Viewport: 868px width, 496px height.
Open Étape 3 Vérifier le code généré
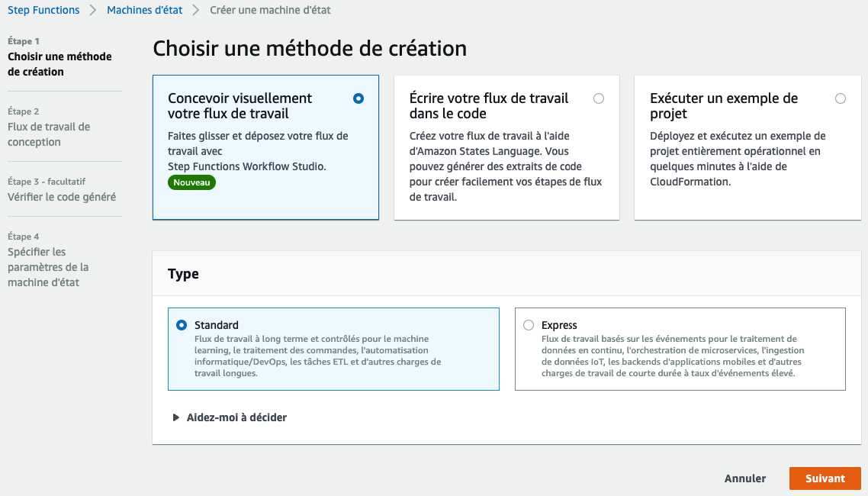62,190
